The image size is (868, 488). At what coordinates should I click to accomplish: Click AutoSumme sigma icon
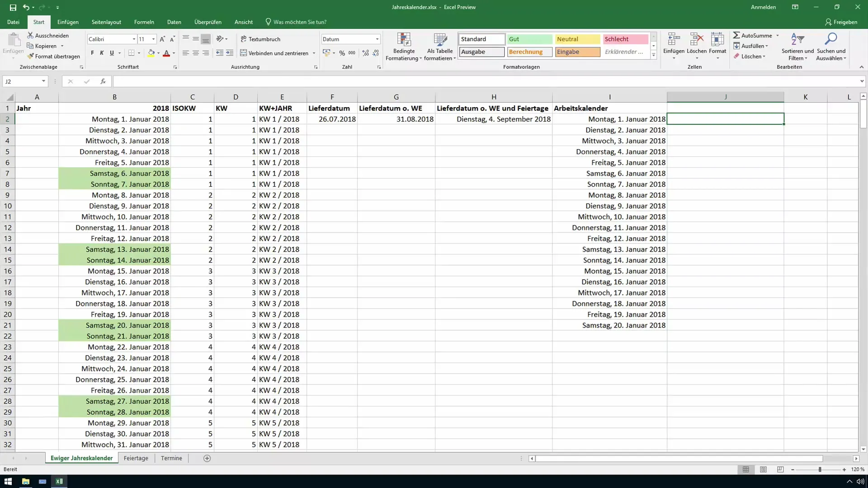(x=736, y=35)
